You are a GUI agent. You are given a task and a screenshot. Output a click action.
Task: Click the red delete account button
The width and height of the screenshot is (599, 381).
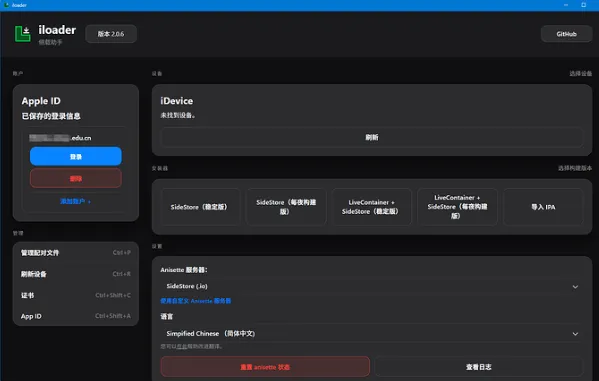pos(76,178)
